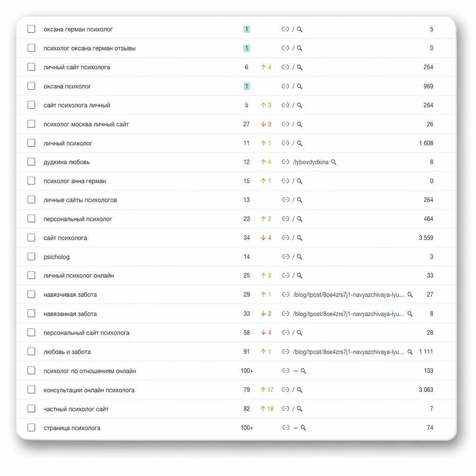Click link icon in psicholog row

[285, 257]
